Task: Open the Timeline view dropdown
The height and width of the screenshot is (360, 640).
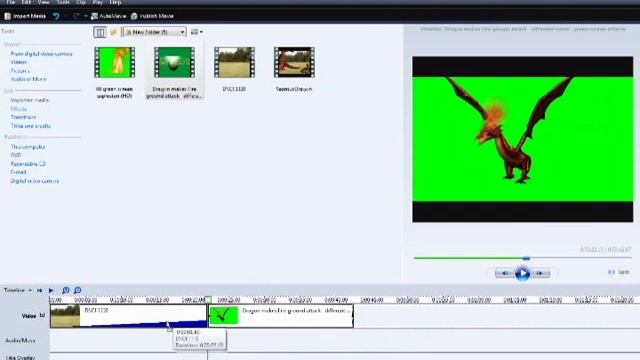Action: (18, 290)
